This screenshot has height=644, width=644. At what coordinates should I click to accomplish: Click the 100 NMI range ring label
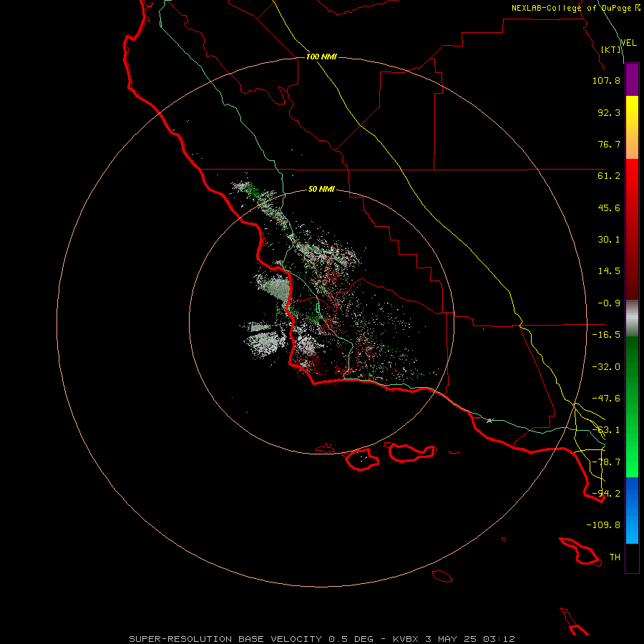pos(321,57)
